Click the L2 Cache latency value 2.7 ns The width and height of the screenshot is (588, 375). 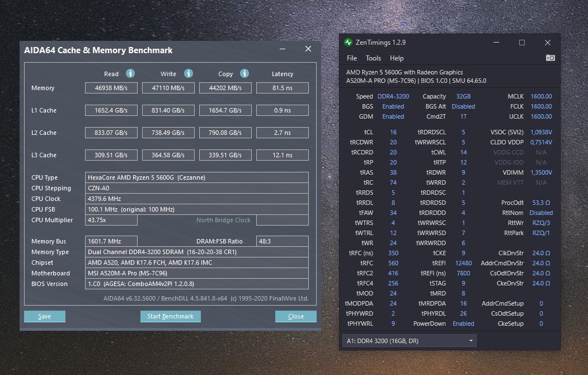click(x=283, y=133)
